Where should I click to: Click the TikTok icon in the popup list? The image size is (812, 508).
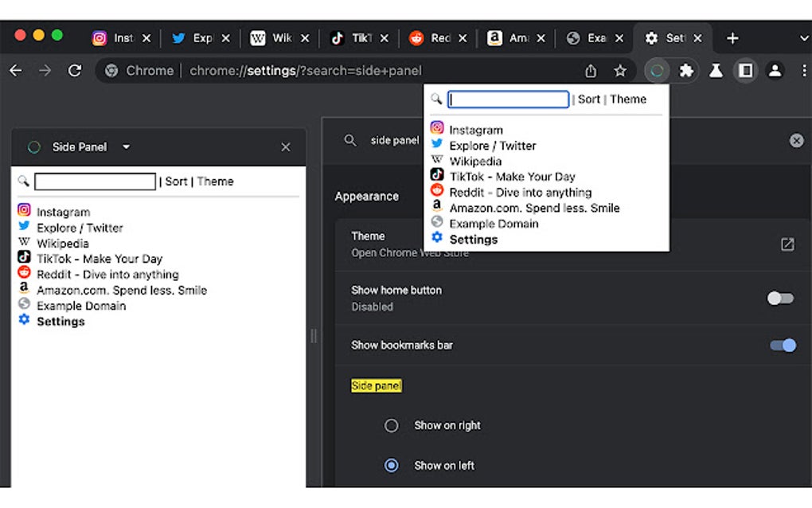tap(436, 176)
